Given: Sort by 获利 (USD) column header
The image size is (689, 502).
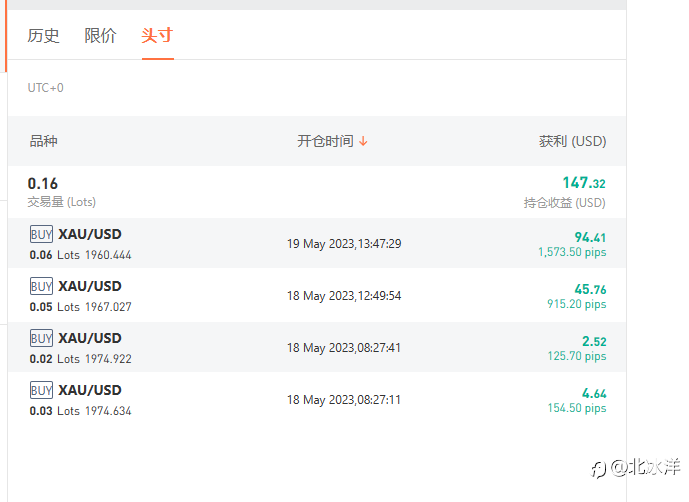Looking at the screenshot, I should (x=572, y=142).
